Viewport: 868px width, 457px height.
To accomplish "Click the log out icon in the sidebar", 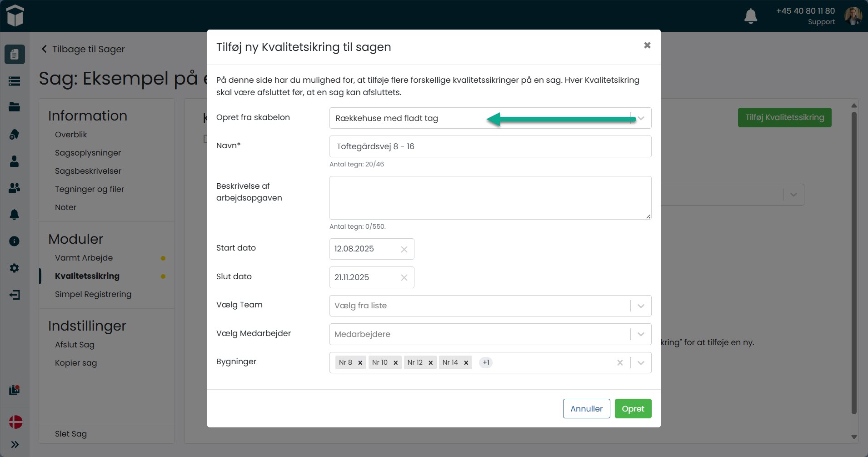I will pos(15,295).
